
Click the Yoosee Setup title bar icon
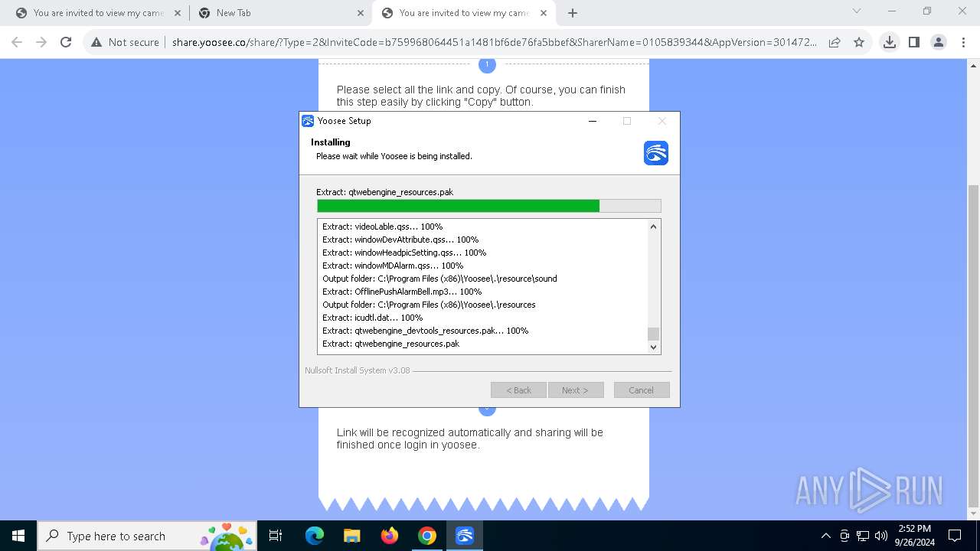point(308,121)
